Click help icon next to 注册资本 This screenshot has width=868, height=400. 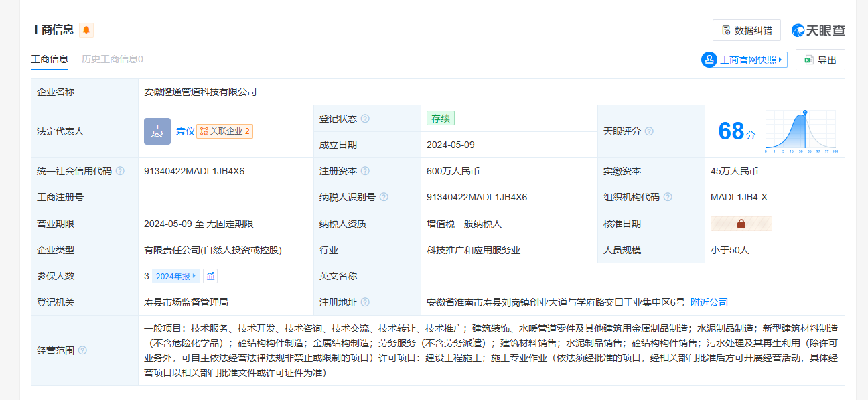click(x=365, y=171)
